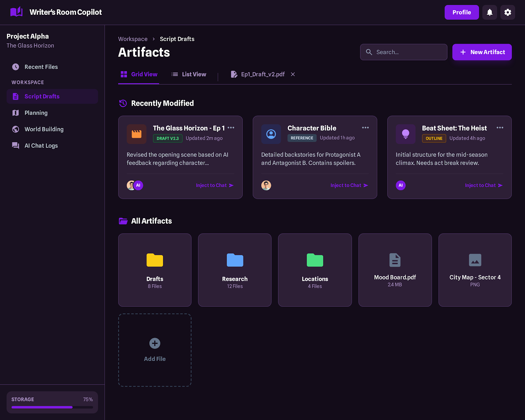The width and height of the screenshot is (525, 420).
Task: Open the notifications bell icon
Action: pyautogui.click(x=490, y=12)
